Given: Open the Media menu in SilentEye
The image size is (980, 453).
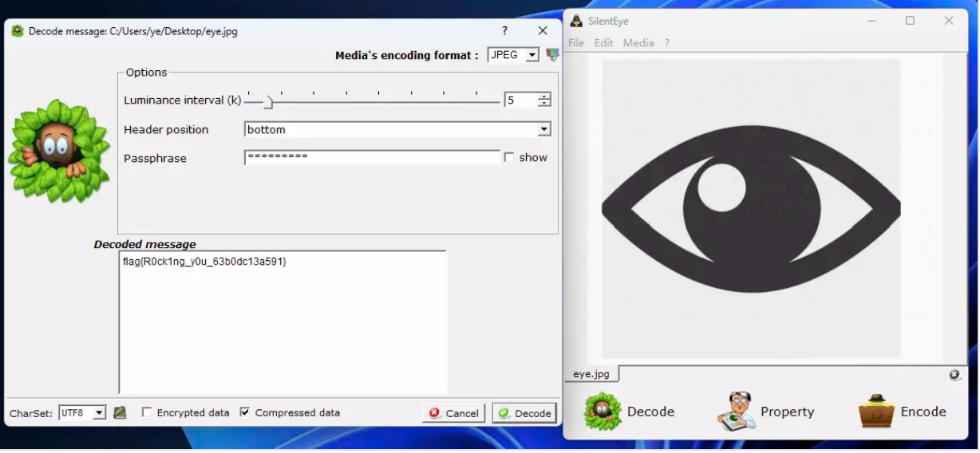Looking at the screenshot, I should [x=638, y=43].
